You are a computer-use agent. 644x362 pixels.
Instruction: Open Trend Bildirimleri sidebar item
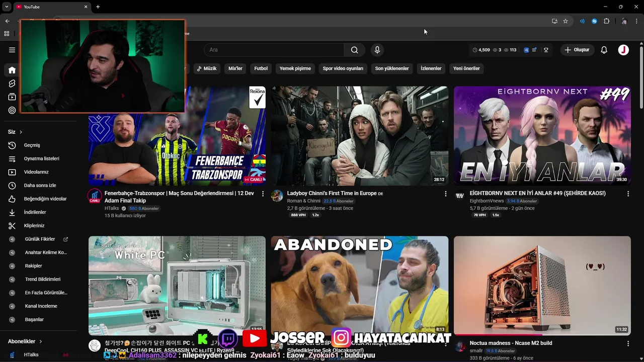pyautogui.click(x=40, y=279)
